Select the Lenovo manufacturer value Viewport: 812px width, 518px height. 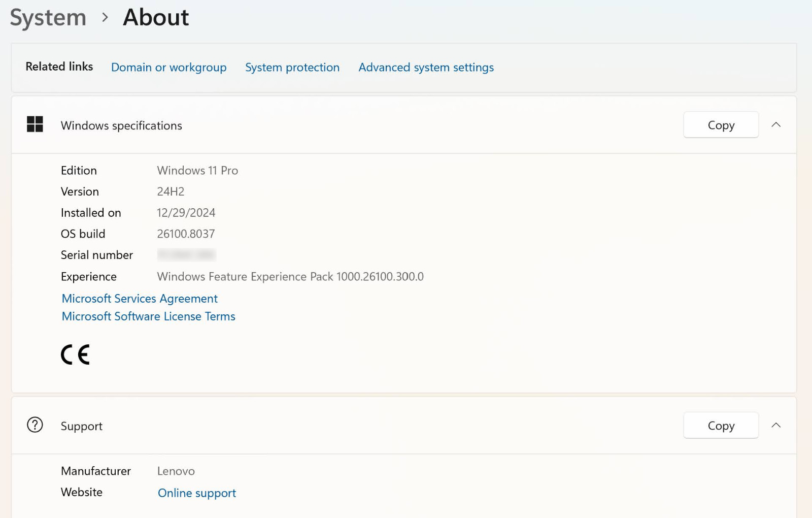(176, 471)
